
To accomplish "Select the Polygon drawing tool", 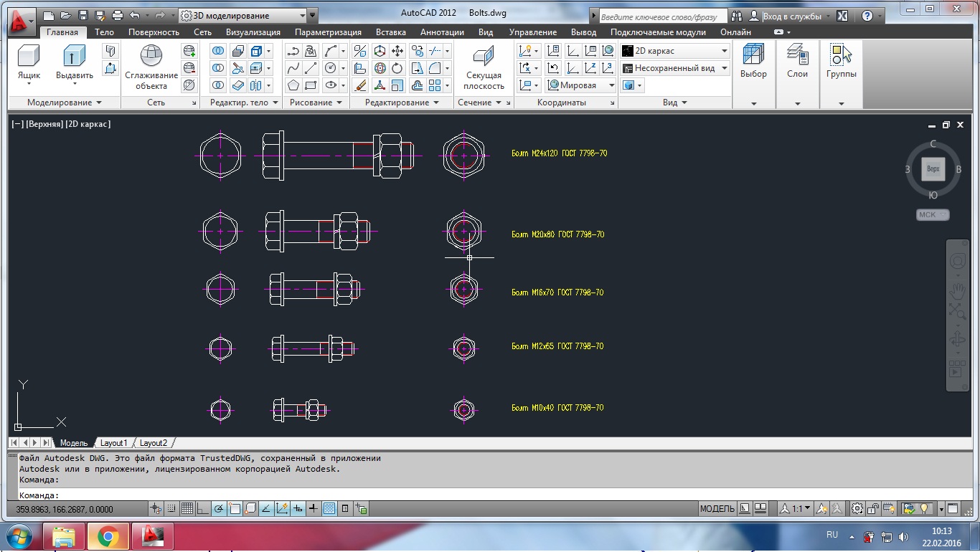I will click(293, 85).
